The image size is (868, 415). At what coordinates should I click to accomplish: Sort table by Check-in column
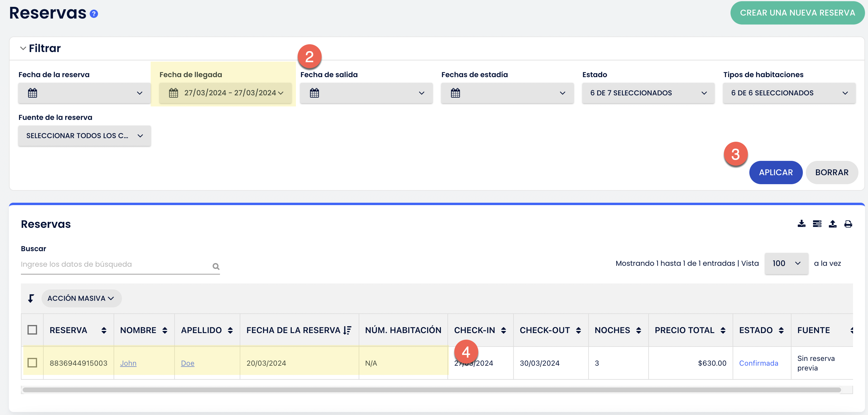[x=503, y=330]
